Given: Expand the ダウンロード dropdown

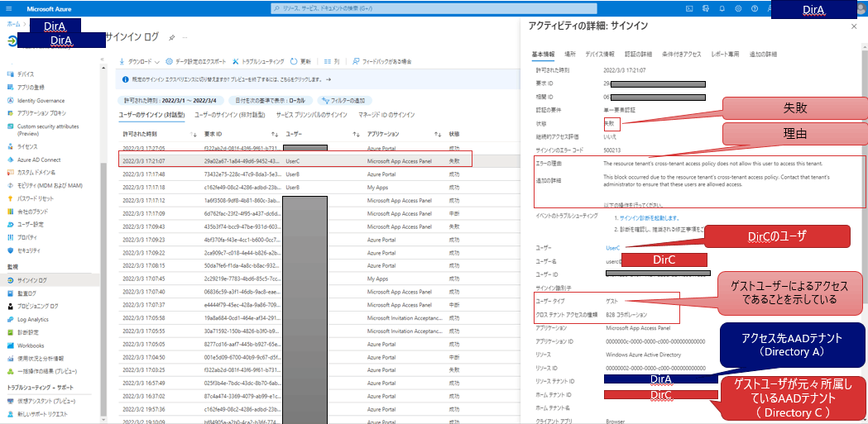Looking at the screenshot, I should coord(140,61).
